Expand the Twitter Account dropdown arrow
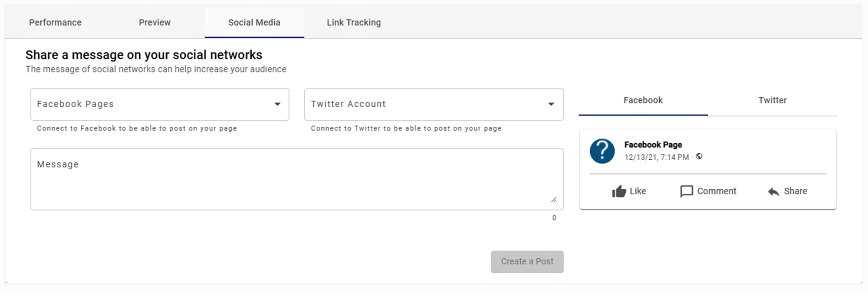The image size is (868, 293). 551,104
